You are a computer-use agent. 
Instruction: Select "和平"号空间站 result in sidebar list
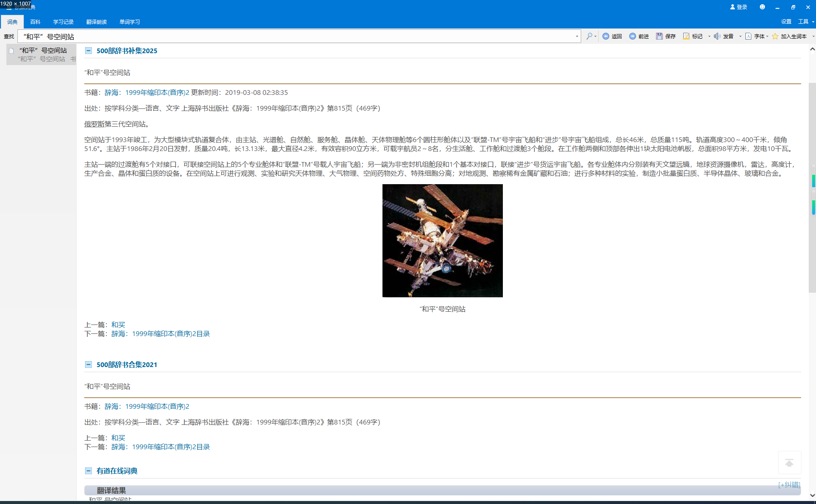point(41,54)
